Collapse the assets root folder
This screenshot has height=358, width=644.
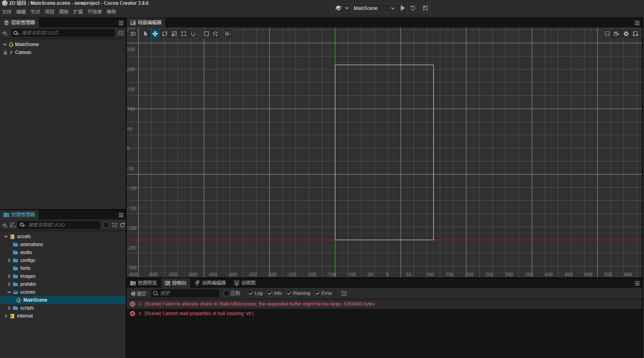pyautogui.click(x=6, y=237)
